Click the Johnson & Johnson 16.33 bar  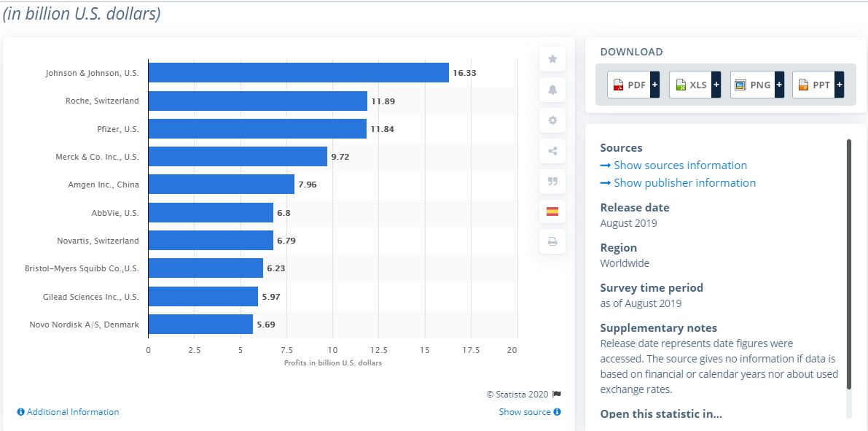pos(298,73)
